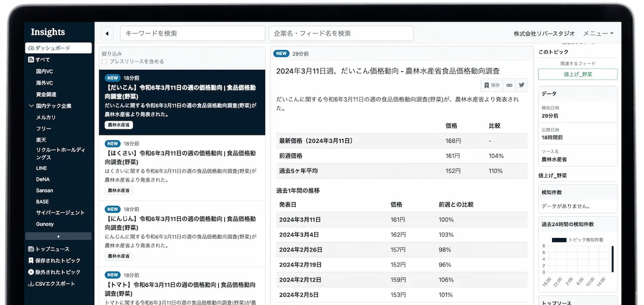Select the 国内VC feed

click(x=45, y=71)
